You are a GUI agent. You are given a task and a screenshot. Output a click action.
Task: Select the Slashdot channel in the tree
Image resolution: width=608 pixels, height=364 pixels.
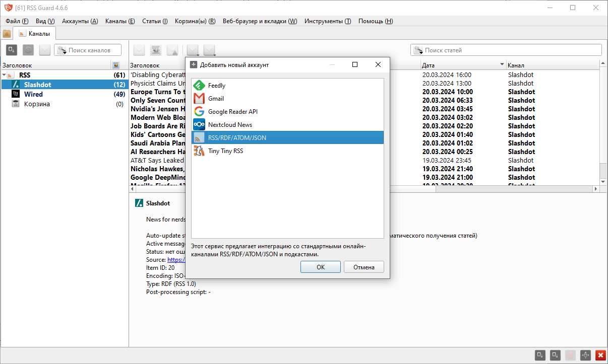tap(65, 85)
